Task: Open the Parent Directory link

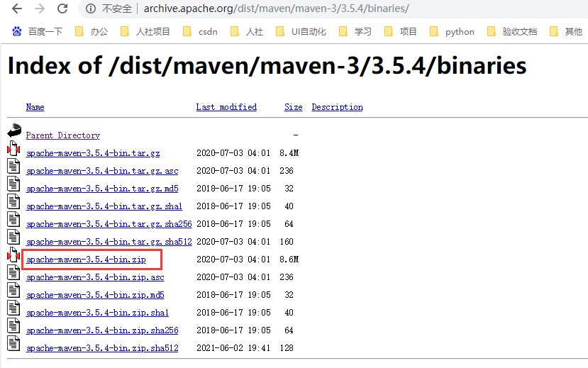Action: [x=62, y=135]
